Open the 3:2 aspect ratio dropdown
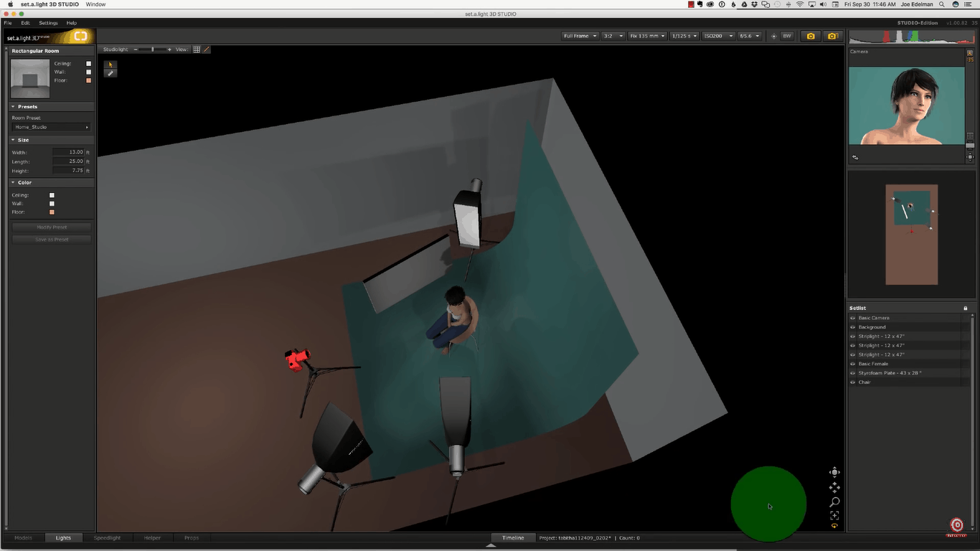This screenshot has height=551, width=980. point(613,36)
